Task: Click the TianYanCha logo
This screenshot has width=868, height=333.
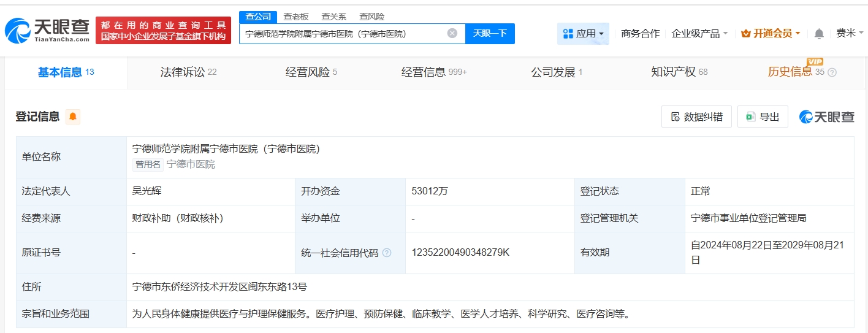Action: coord(47,30)
